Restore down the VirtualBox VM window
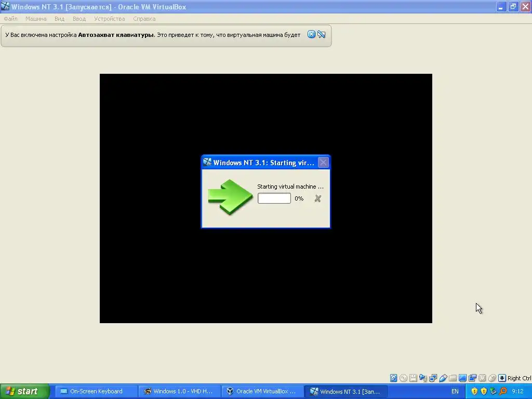532x399 pixels. (513, 7)
